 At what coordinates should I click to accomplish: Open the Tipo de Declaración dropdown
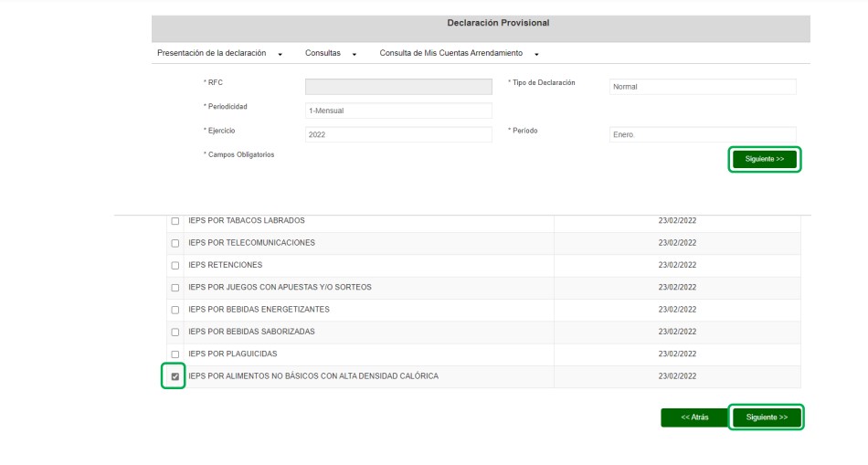(x=703, y=87)
